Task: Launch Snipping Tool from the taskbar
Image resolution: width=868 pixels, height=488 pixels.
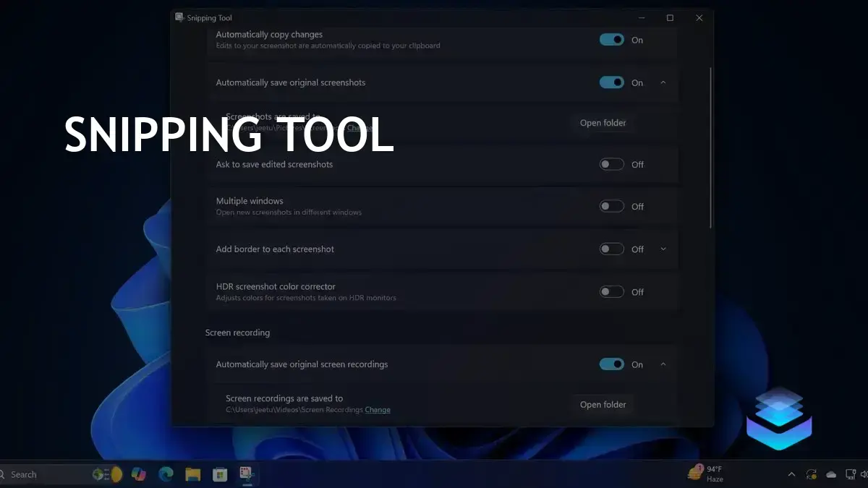Action: [246, 474]
